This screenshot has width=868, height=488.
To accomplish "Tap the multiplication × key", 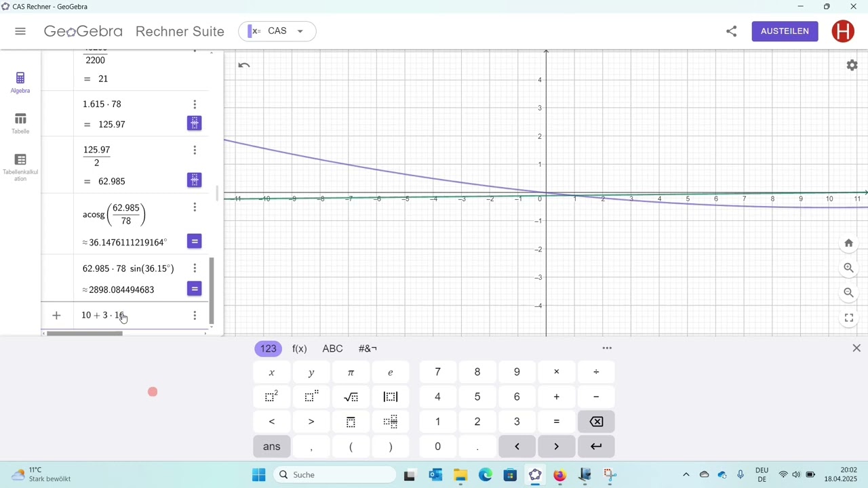I will tap(556, 372).
